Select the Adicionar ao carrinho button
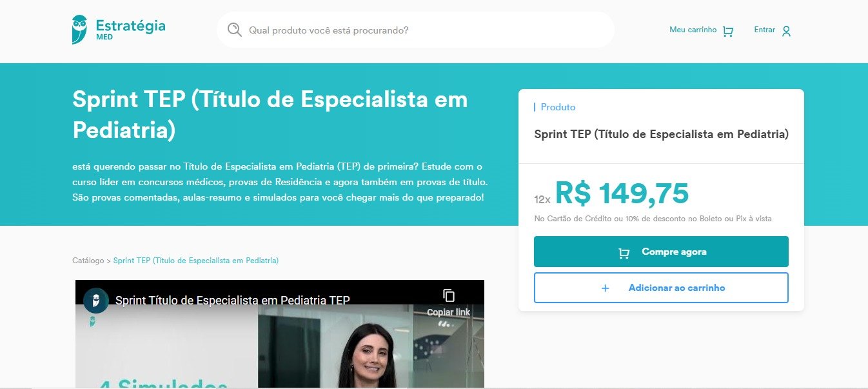Screen dimensions: 868x389 click(661, 288)
